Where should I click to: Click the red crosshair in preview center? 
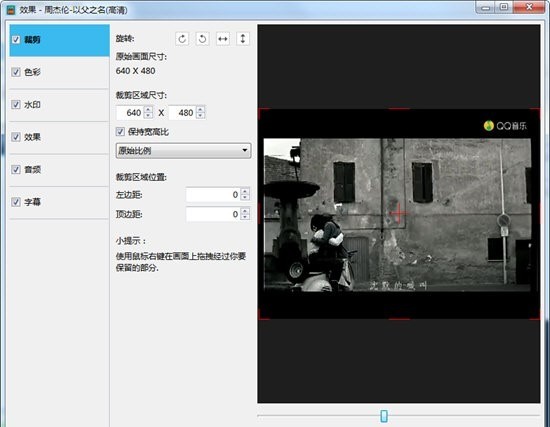(x=398, y=213)
